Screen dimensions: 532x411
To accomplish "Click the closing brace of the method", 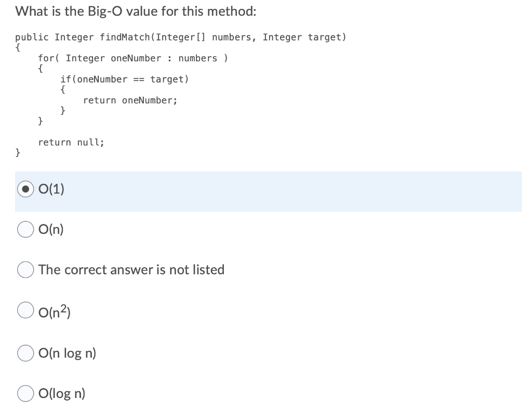I will [18, 152].
